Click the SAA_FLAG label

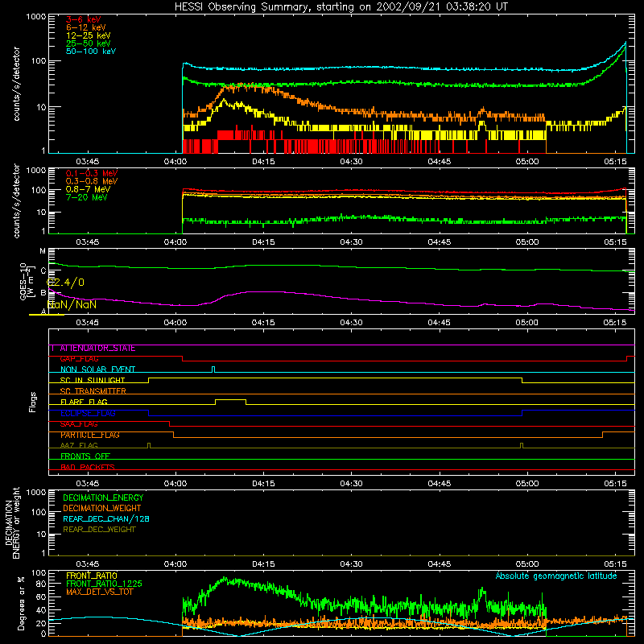point(79,424)
